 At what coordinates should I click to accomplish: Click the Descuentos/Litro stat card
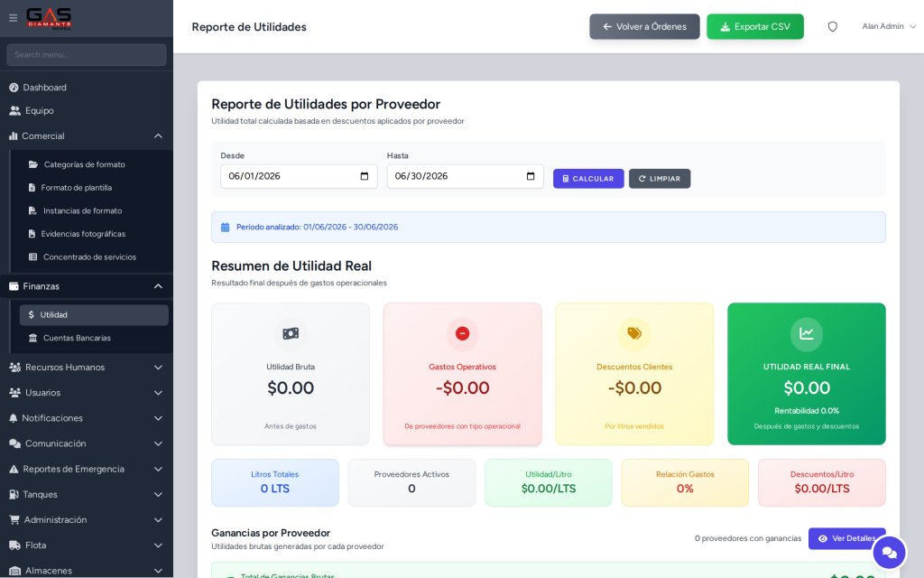[822, 482]
